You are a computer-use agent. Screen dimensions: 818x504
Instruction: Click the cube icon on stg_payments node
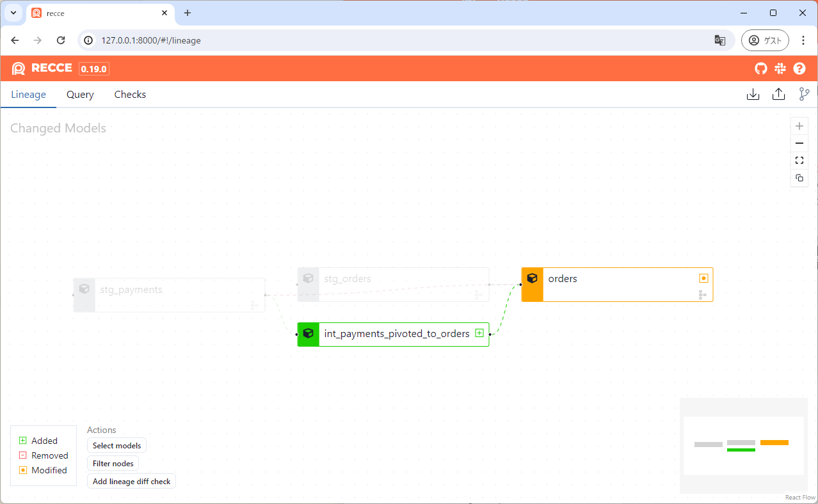tap(84, 289)
